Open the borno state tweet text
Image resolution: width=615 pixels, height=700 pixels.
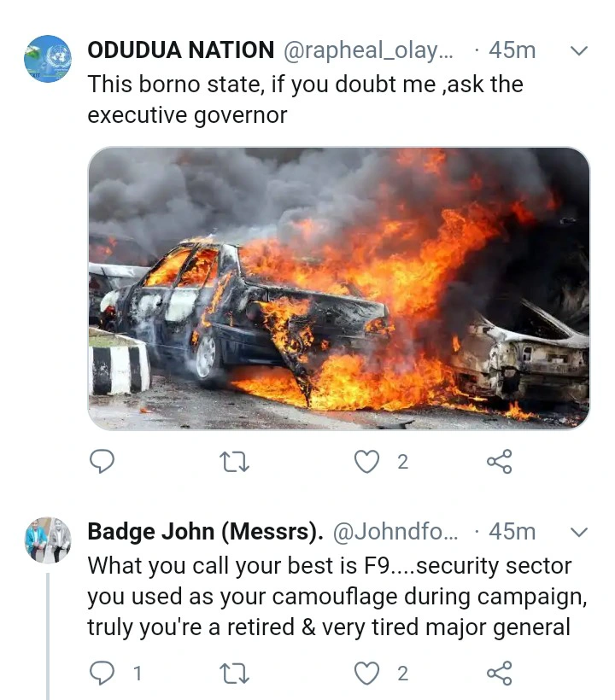[305, 99]
